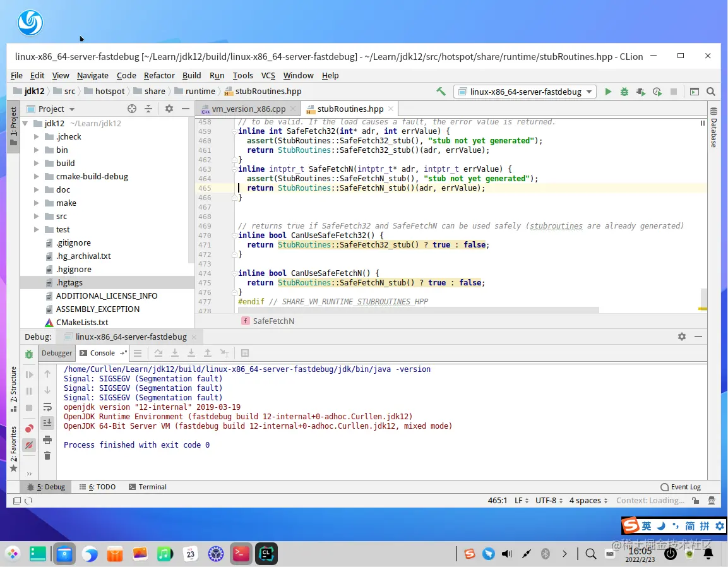Click Step Over in debugger toolbar
The image size is (728, 567).
point(158,353)
